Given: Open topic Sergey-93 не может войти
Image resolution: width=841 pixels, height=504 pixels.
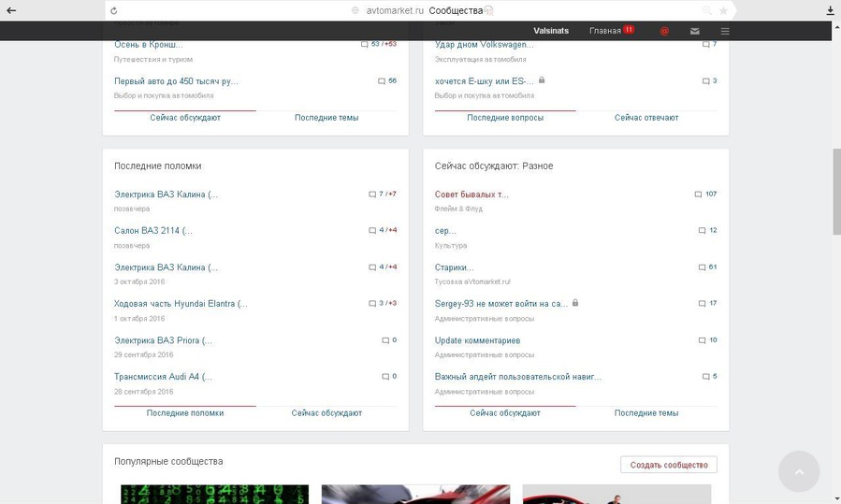Looking at the screenshot, I should click(x=501, y=304).
